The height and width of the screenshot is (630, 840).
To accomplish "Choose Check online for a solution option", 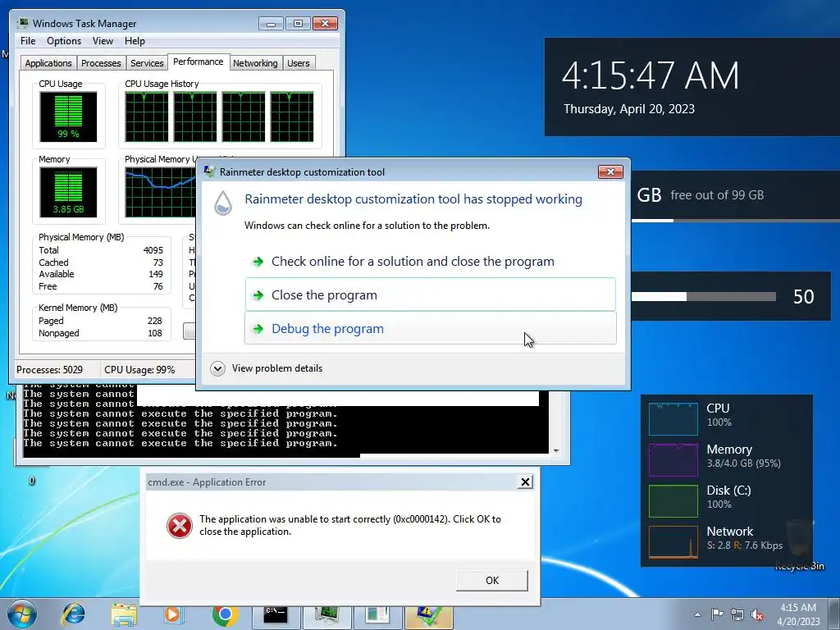I will point(431,262).
